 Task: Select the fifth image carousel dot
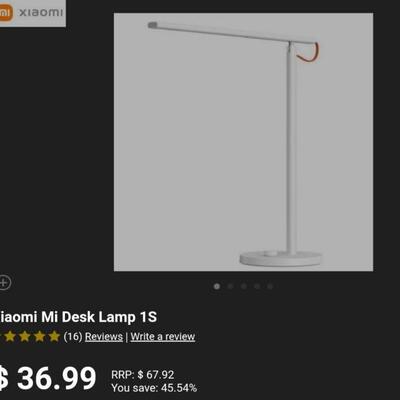(270, 286)
